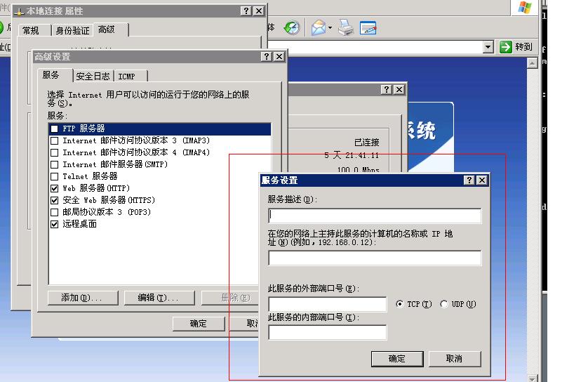Click the 编辑 button in 高级设置
This screenshot has height=382, width=588.
(159, 298)
